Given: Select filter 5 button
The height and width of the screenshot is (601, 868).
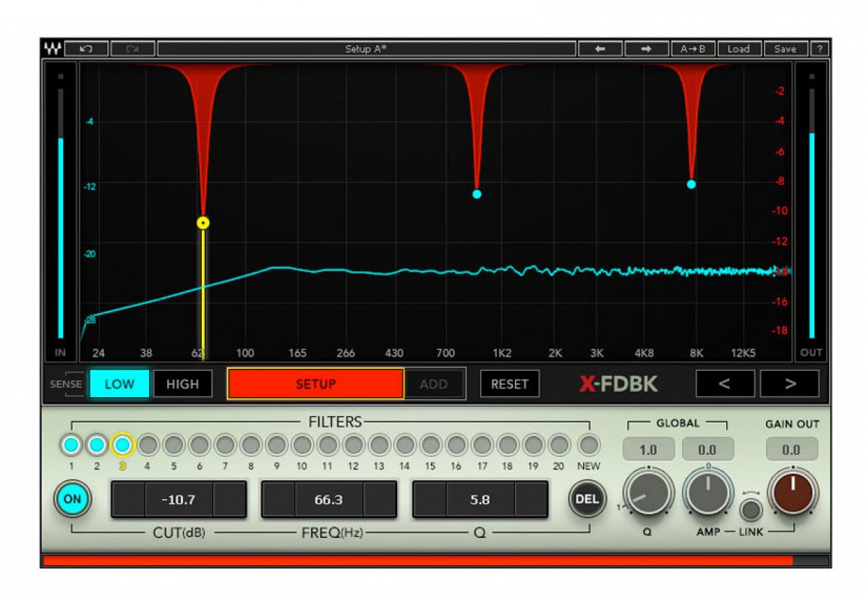Looking at the screenshot, I should coord(174,445).
